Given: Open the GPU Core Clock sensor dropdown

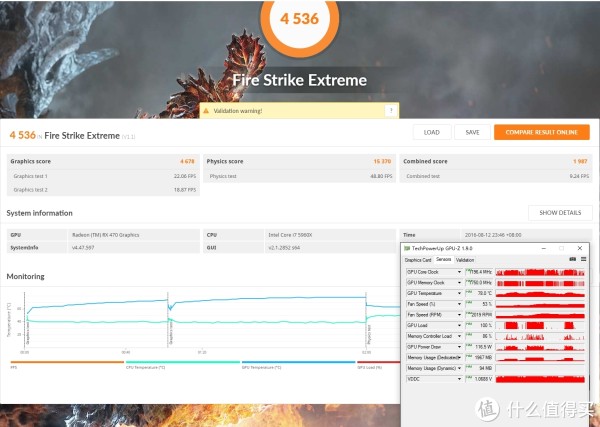Looking at the screenshot, I should tap(460, 272).
